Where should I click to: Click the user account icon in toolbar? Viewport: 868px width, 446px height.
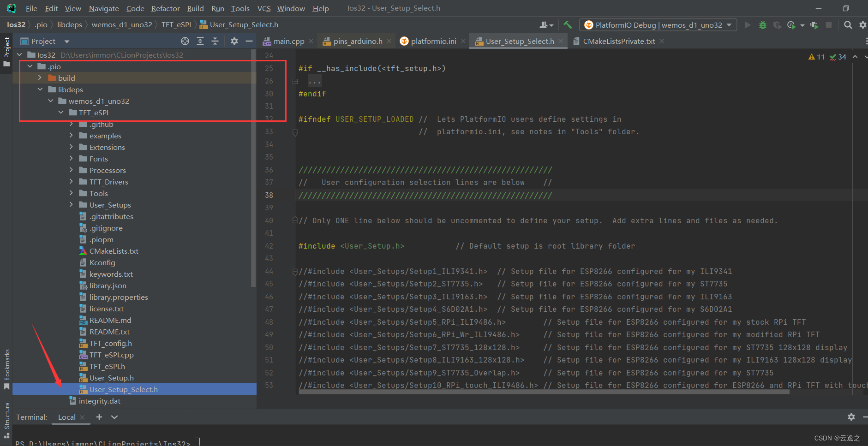coord(546,25)
